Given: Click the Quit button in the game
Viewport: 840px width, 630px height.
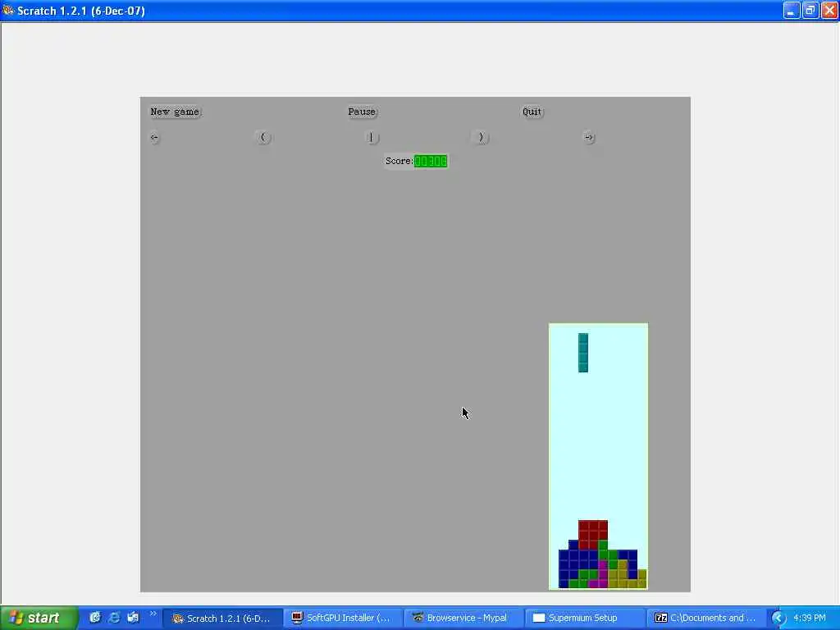Looking at the screenshot, I should [x=532, y=112].
